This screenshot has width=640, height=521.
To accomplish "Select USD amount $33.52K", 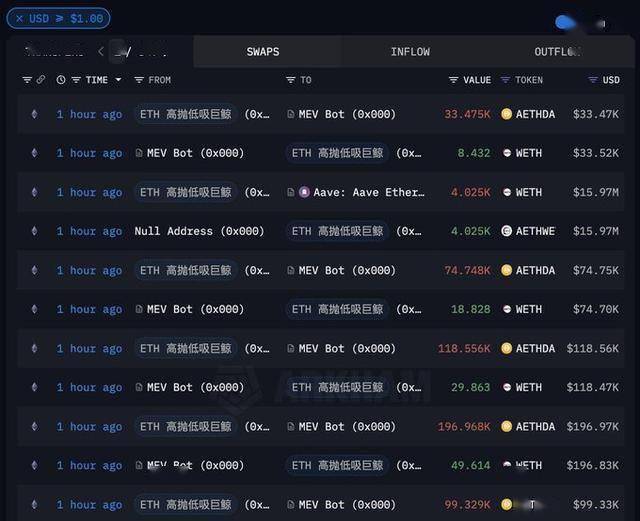I will pyautogui.click(x=596, y=153).
